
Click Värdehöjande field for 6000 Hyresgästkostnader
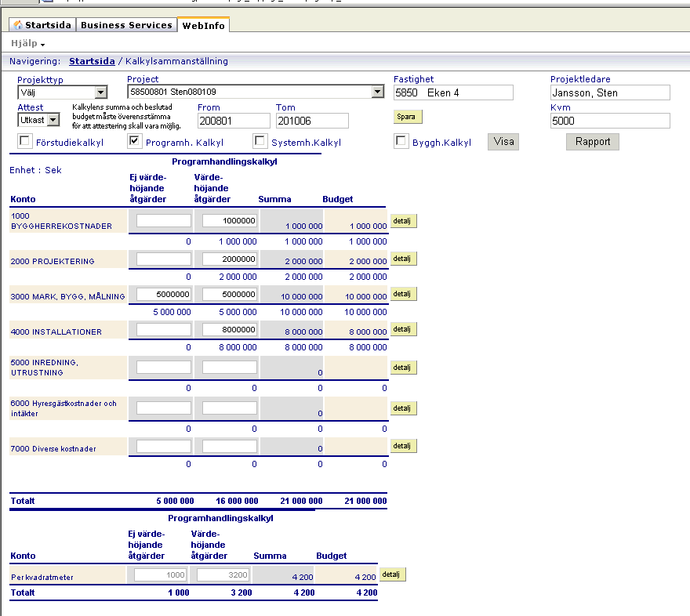point(230,408)
